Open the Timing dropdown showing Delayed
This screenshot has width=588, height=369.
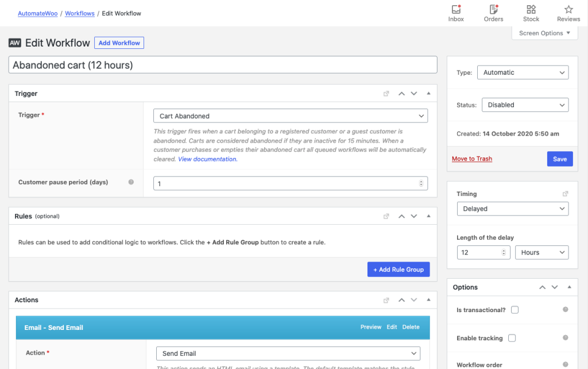click(512, 209)
